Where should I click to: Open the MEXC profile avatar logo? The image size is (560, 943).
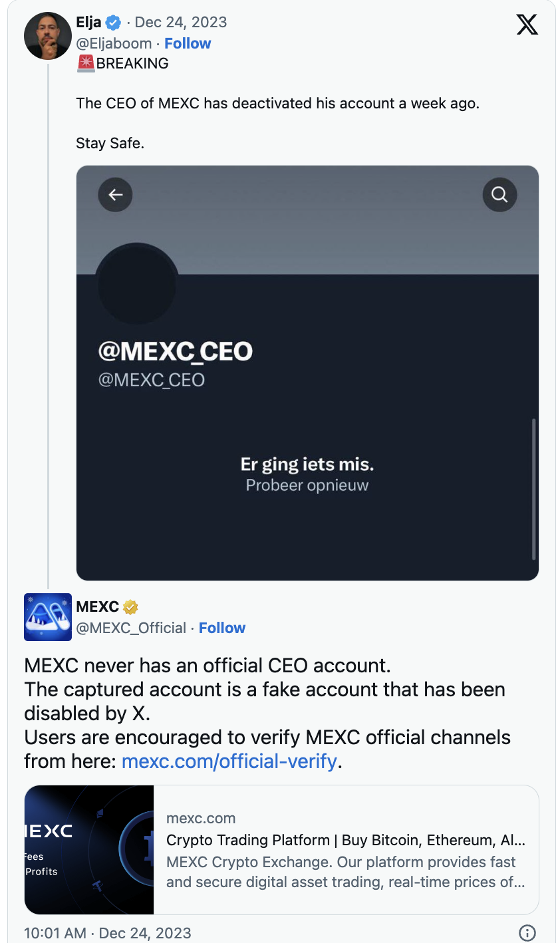pos(48,617)
